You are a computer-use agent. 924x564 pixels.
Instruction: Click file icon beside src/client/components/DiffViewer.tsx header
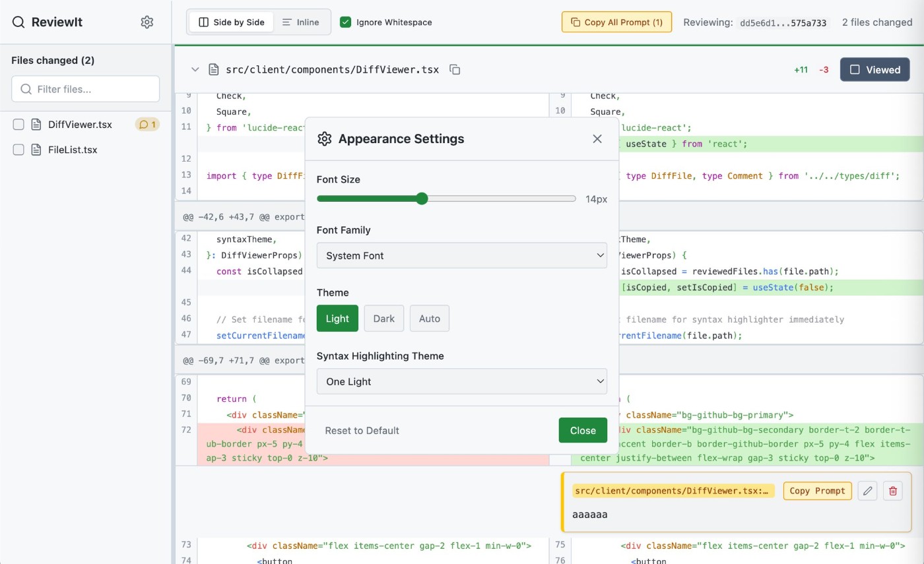point(213,69)
